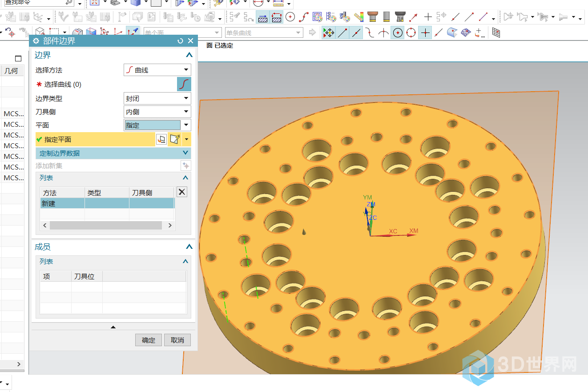Click the reset icon in 部件边界 title bar
This screenshot has height=392, width=588.
[180, 41]
